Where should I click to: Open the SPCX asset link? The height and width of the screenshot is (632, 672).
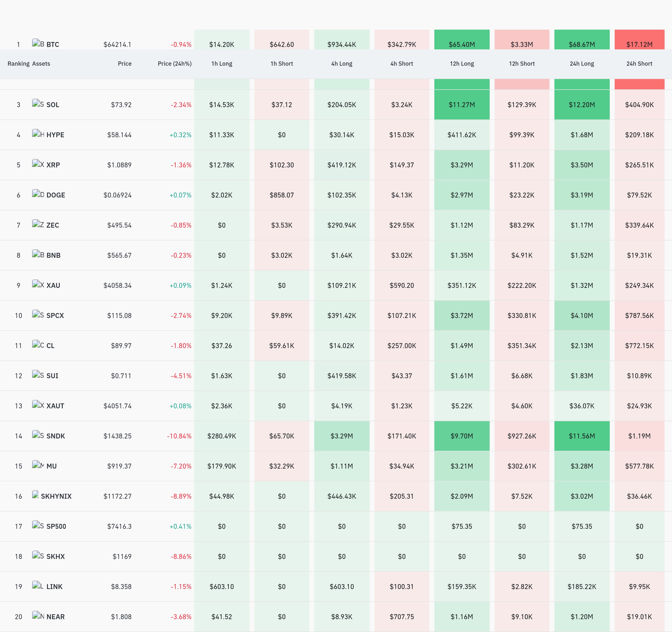tap(55, 316)
